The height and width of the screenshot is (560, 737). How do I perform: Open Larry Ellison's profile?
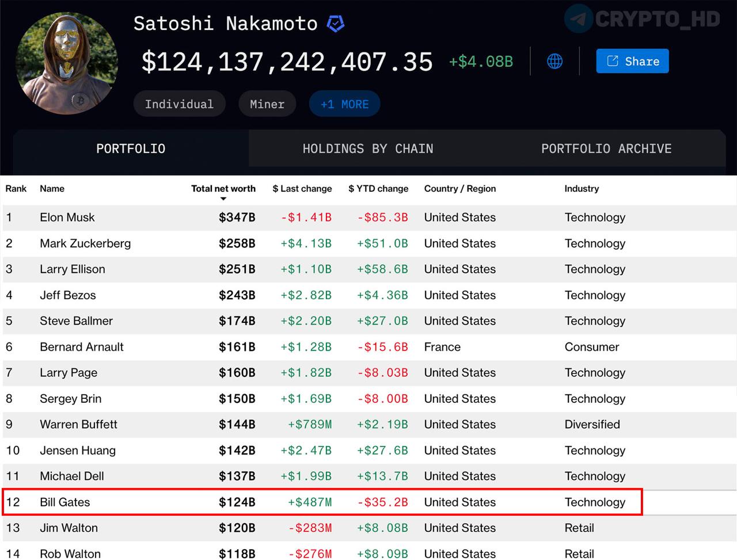(x=73, y=269)
